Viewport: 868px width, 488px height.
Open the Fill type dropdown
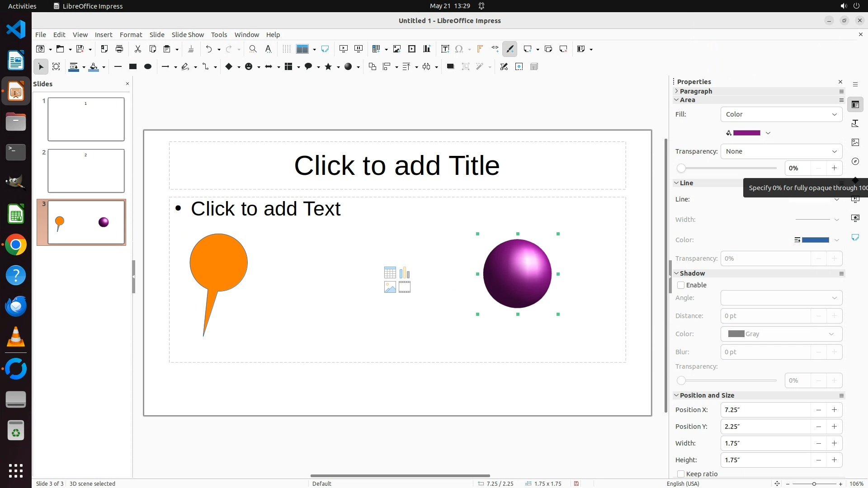click(x=781, y=114)
